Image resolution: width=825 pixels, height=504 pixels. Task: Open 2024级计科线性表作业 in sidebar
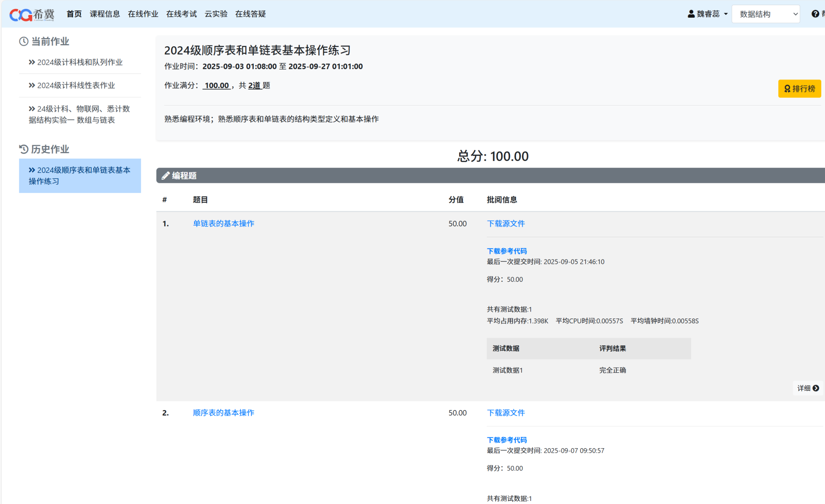tap(76, 85)
